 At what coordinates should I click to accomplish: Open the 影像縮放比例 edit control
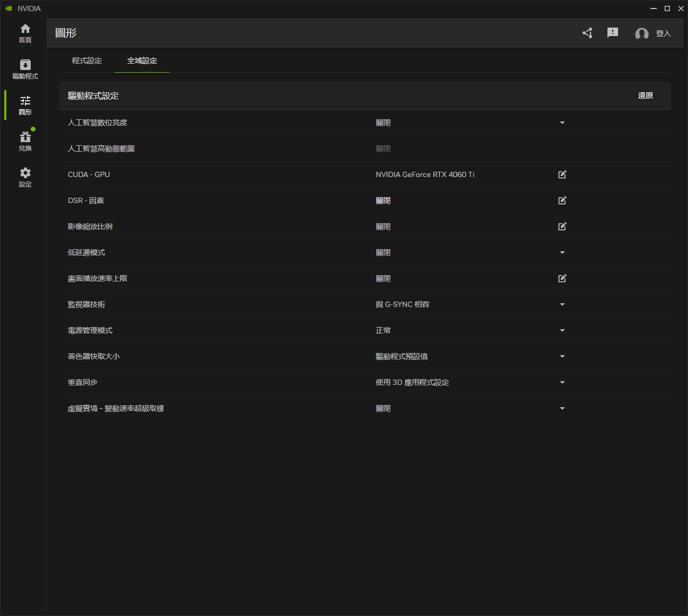[562, 226]
